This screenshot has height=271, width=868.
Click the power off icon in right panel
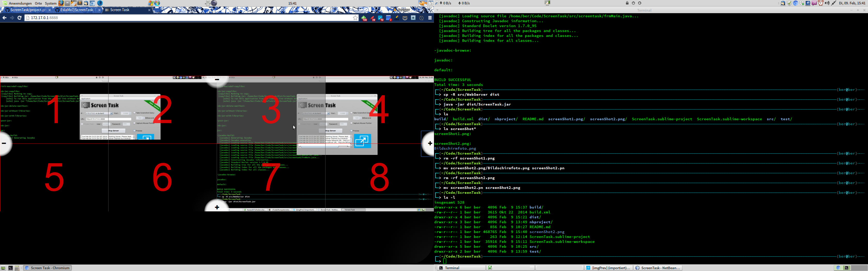633,3
